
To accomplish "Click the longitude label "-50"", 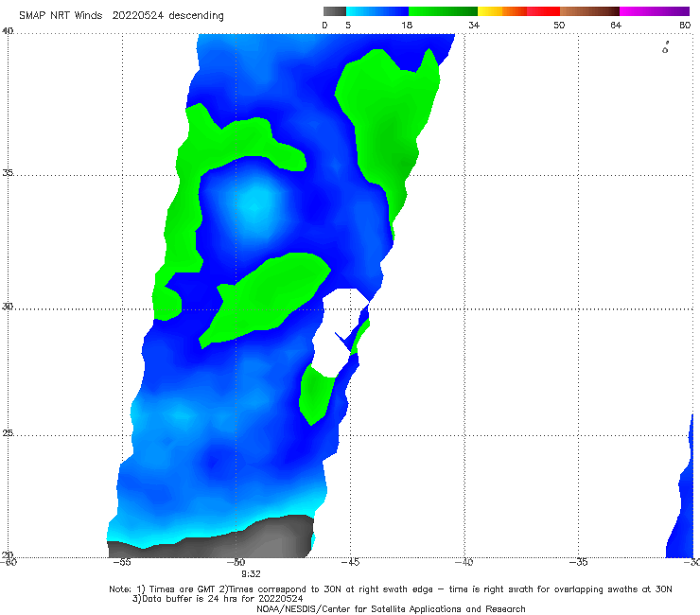I will pos(236,562).
